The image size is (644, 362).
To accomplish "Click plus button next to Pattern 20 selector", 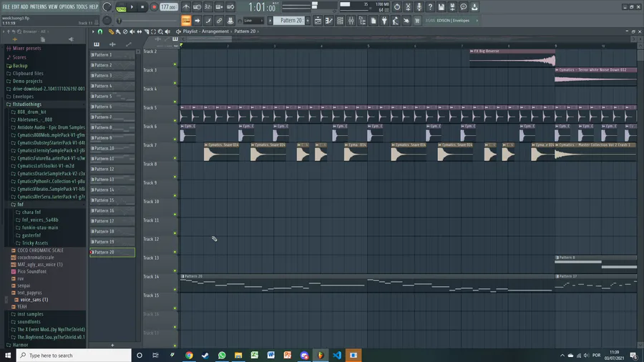I will click(308, 21).
